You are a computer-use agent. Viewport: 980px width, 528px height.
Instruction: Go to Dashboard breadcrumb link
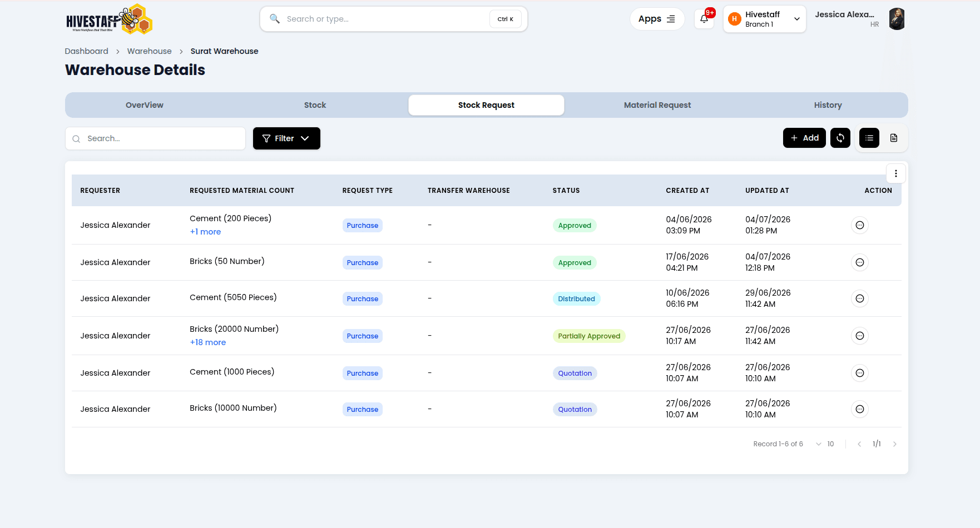86,51
